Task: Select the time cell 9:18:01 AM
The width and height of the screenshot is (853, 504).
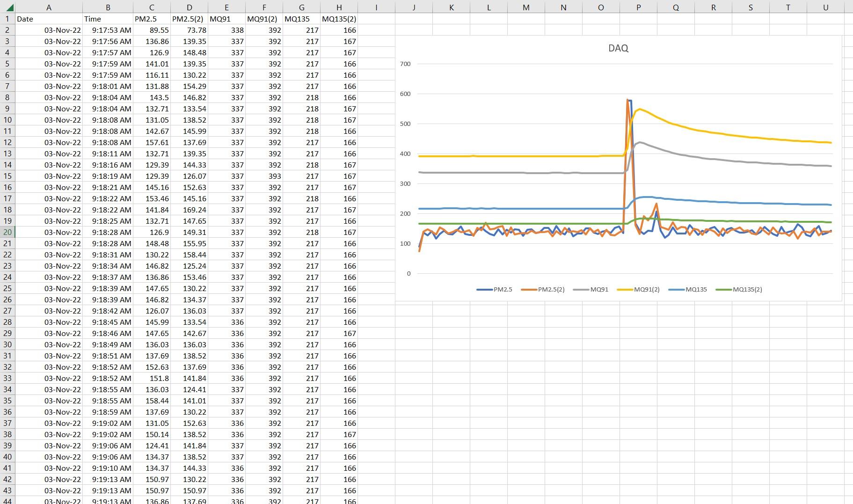Action: pos(108,86)
